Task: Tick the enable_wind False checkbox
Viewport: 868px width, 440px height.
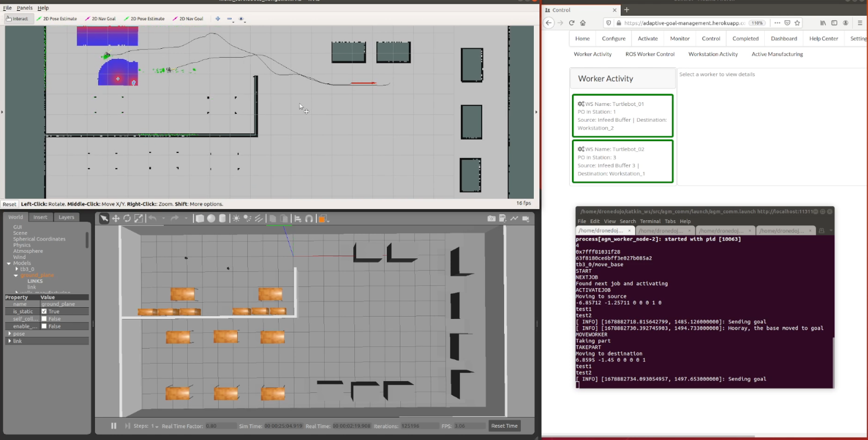Action: tap(44, 326)
